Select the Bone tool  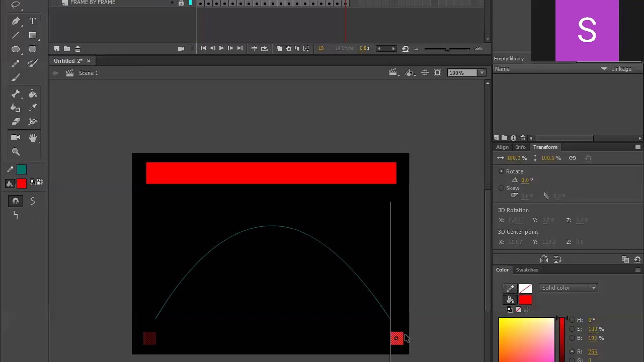pyautogui.click(x=16, y=94)
